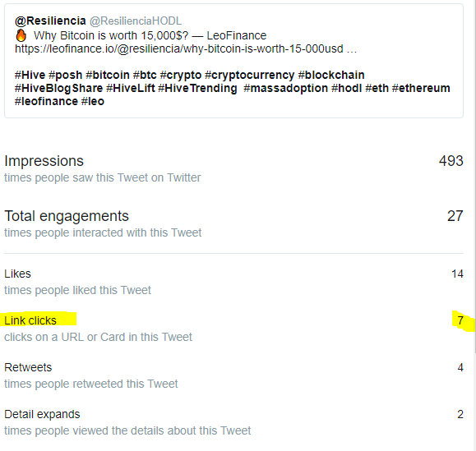The width and height of the screenshot is (476, 451).
Task: Open the #cryptocurrency hashtag
Action: tap(250, 75)
